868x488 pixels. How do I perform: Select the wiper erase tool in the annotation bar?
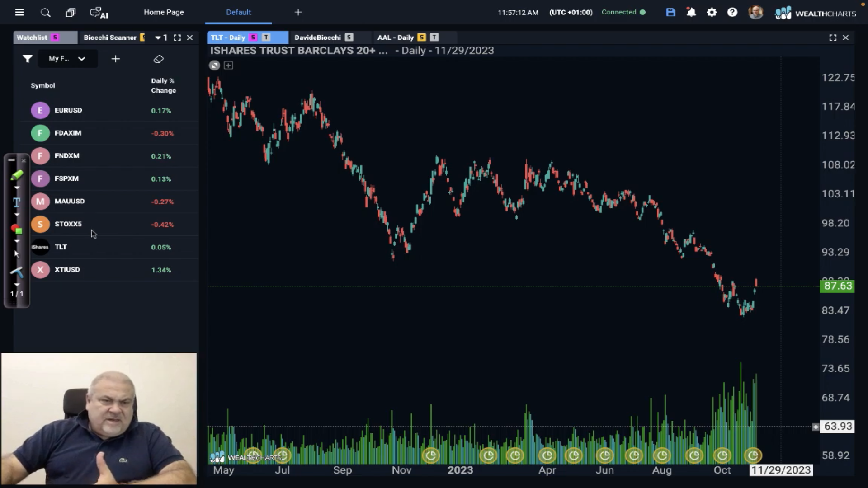click(x=17, y=272)
